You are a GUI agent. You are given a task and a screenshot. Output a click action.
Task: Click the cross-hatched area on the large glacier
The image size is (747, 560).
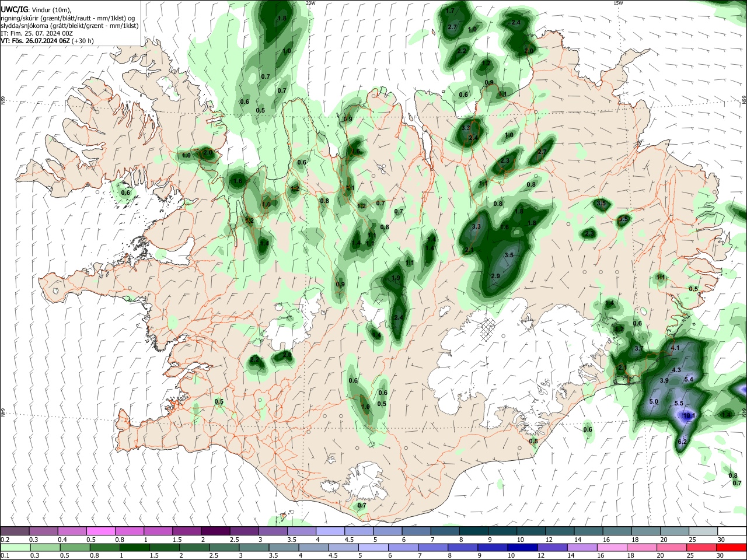487,330
